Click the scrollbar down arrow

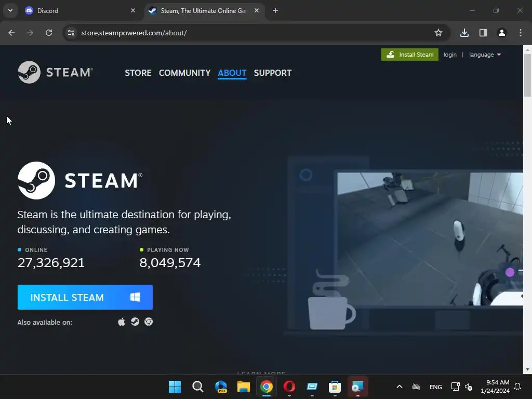click(527, 369)
